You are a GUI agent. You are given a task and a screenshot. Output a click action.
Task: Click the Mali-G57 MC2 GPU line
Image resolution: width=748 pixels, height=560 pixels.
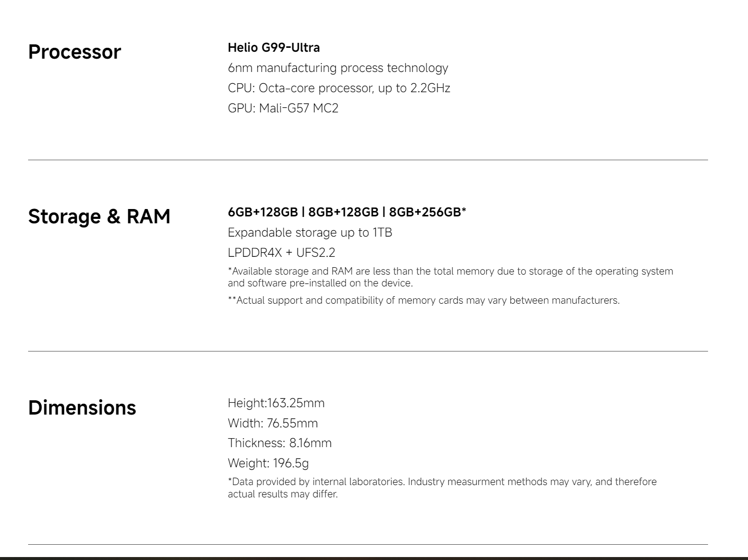(283, 108)
